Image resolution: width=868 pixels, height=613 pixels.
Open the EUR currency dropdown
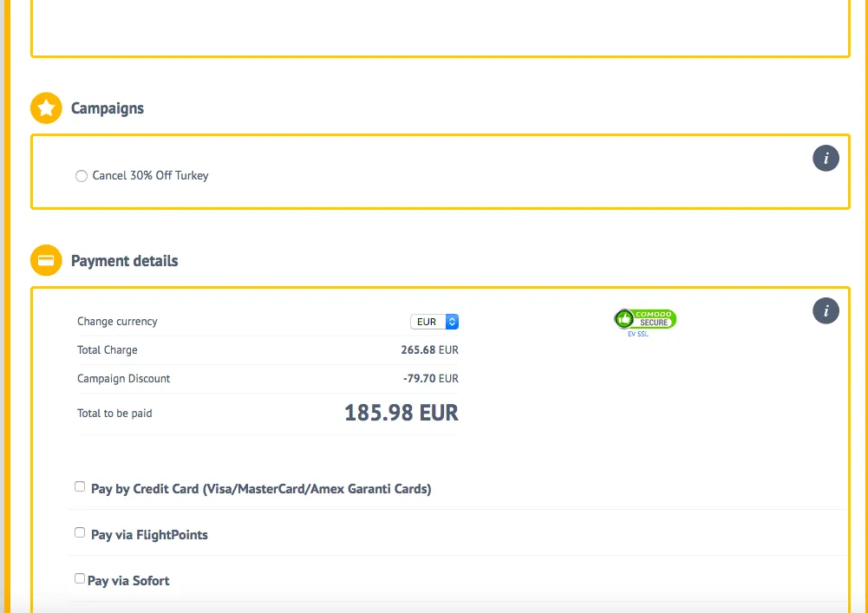coord(434,322)
